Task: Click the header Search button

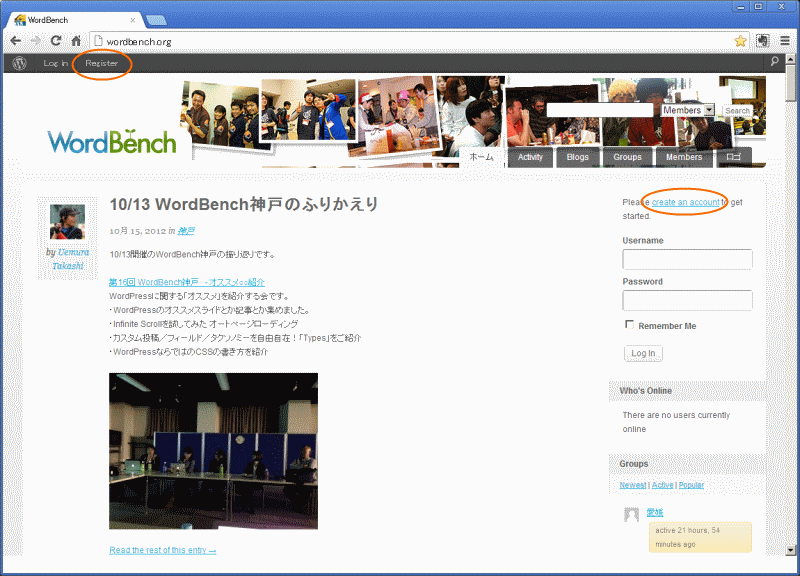Action: [737, 111]
